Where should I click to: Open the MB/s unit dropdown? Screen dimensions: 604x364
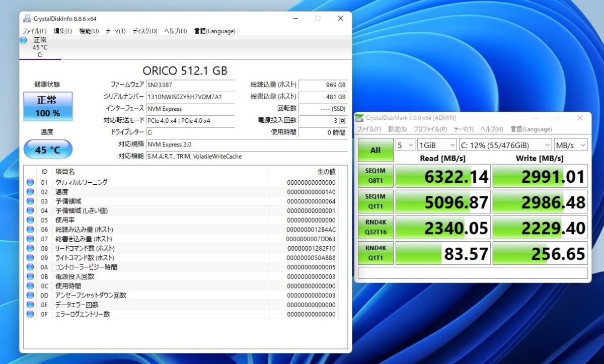point(571,145)
